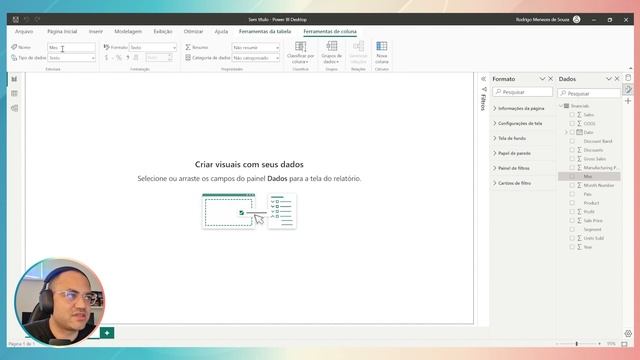Click the percent format symbol
Screen dimensions: 640x360
point(119,58)
